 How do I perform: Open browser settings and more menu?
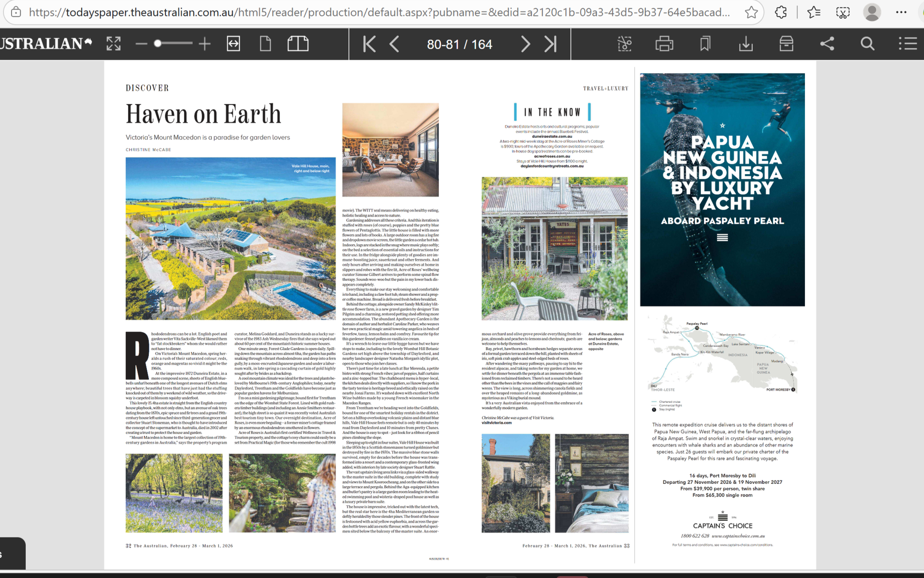coord(901,12)
